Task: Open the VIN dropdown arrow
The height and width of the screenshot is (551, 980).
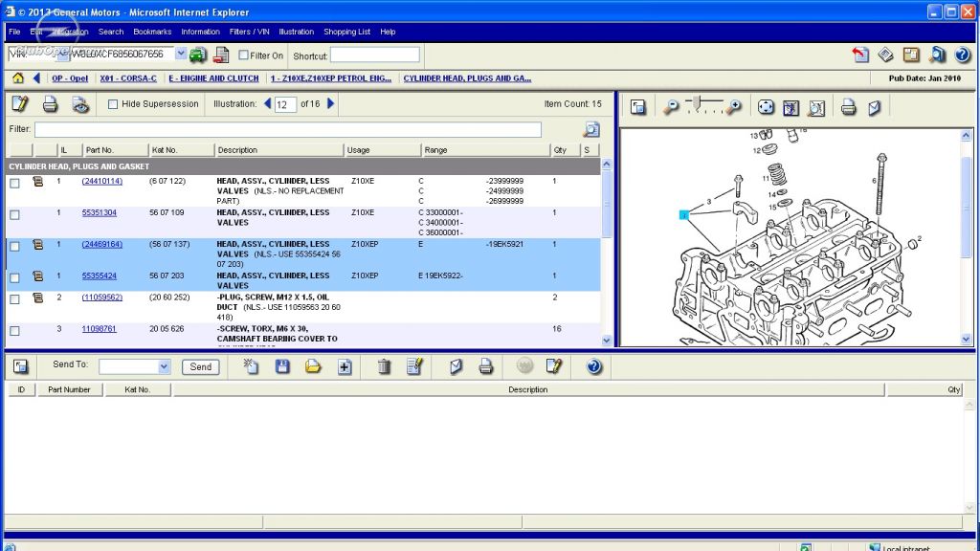Action: point(181,54)
